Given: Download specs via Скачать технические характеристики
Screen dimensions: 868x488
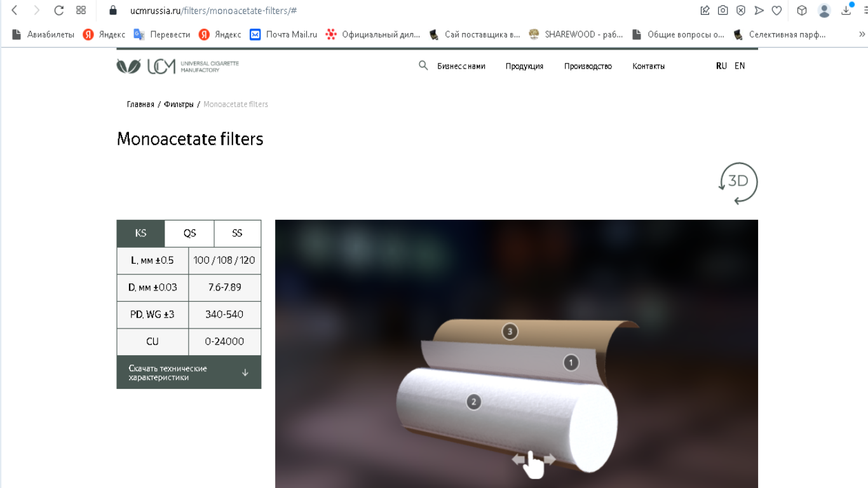Looking at the screenshot, I should pos(189,372).
